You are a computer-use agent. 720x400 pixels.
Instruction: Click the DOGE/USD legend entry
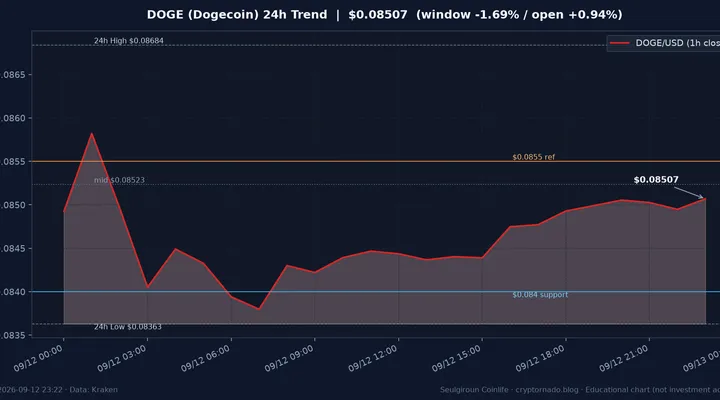664,43
